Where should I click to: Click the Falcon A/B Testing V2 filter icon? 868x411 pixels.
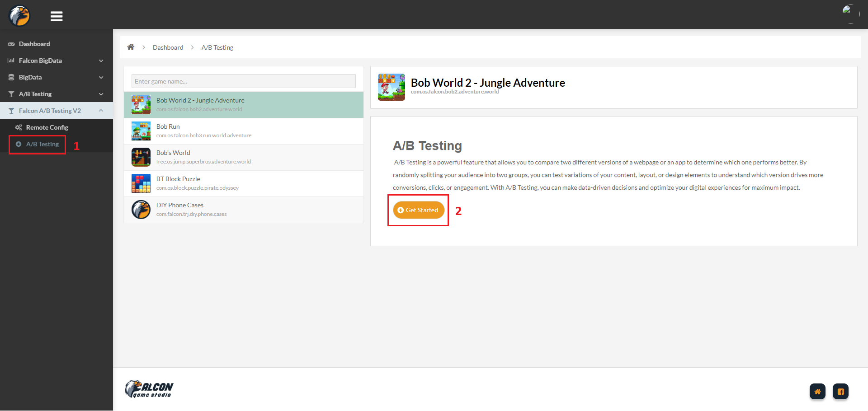coord(11,111)
